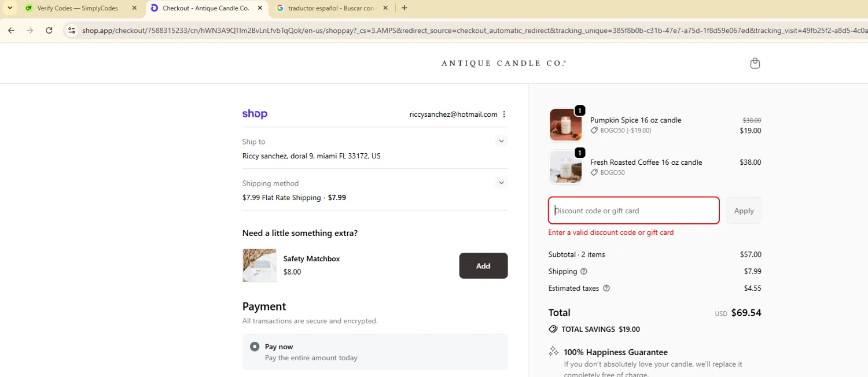Click the shipping address 'Riccy sanchez, doral 9' text
Viewport: 868px width, 377px height.
[311, 156]
